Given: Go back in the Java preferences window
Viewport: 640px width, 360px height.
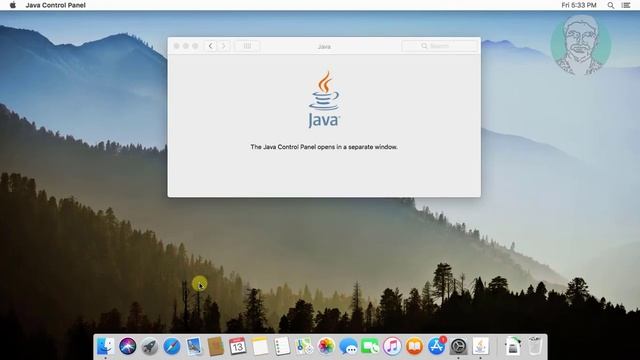Looking at the screenshot, I should click(x=211, y=46).
